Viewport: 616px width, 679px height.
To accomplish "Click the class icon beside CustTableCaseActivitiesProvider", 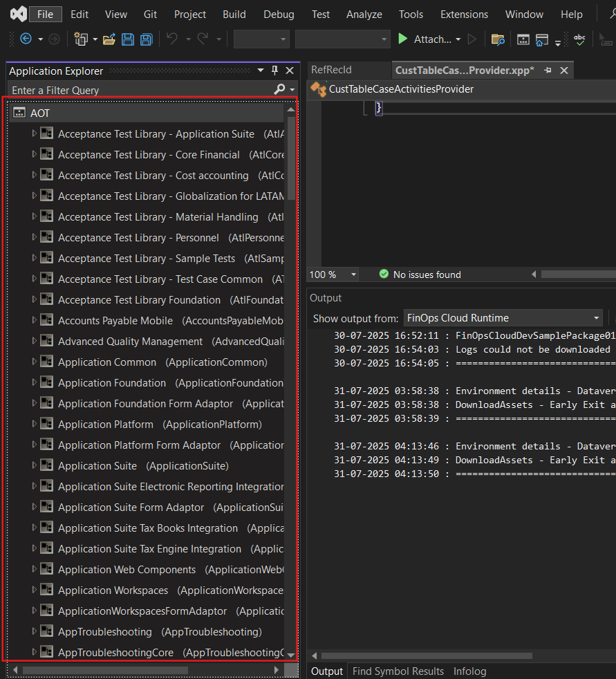I will (318, 89).
